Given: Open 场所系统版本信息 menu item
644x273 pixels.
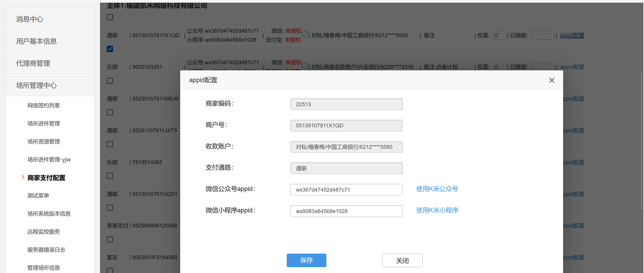Looking at the screenshot, I should coord(49,213).
